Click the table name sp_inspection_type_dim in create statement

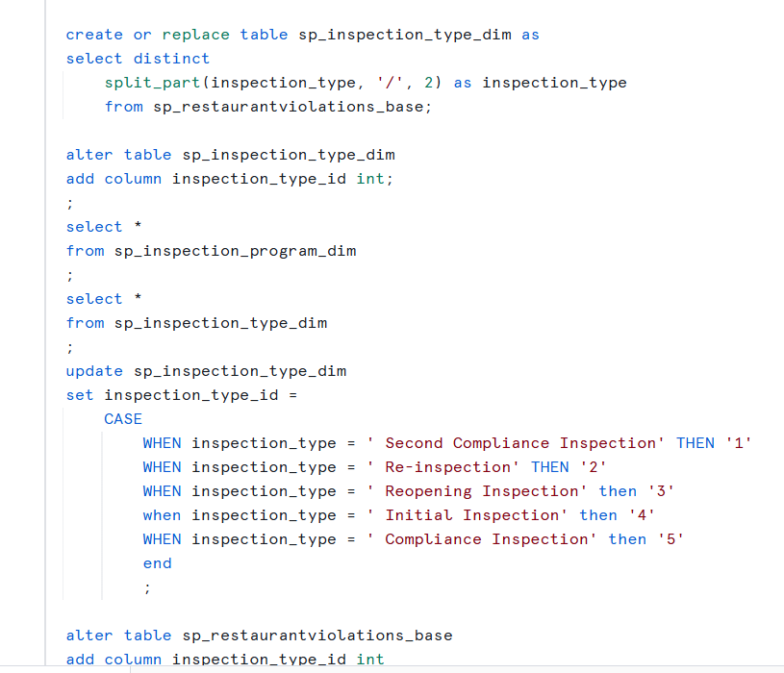pyautogui.click(x=405, y=35)
